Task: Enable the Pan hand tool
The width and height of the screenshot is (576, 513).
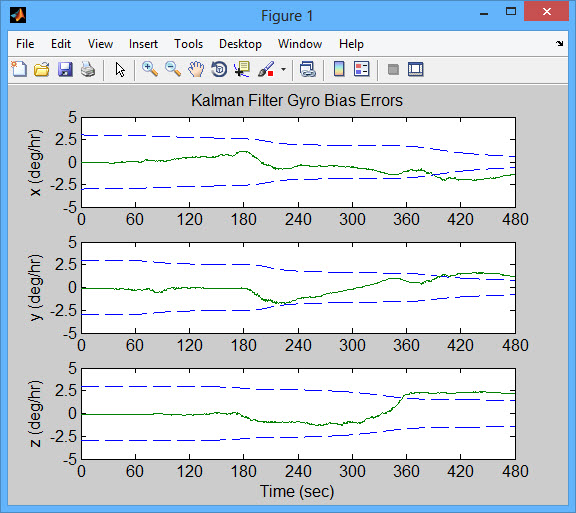Action: (x=196, y=69)
